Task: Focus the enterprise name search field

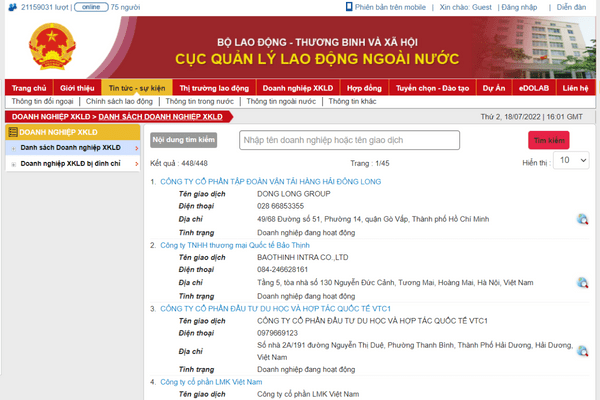Action: [x=349, y=140]
